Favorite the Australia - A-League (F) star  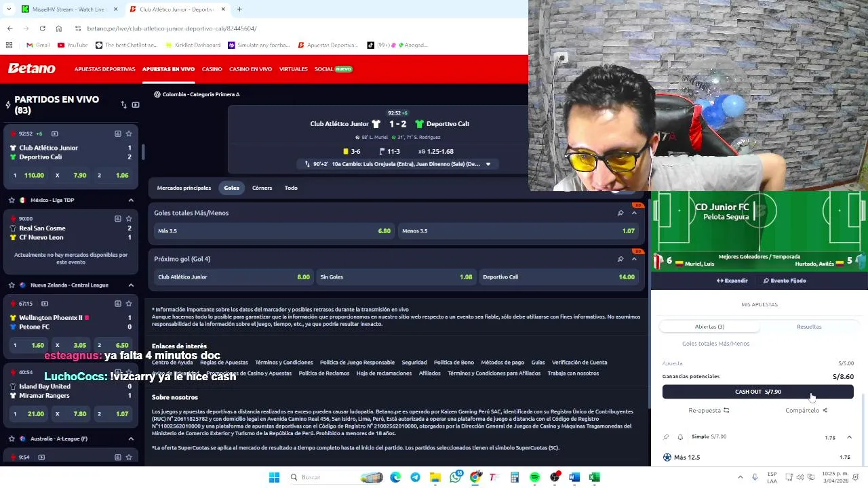tap(12, 439)
